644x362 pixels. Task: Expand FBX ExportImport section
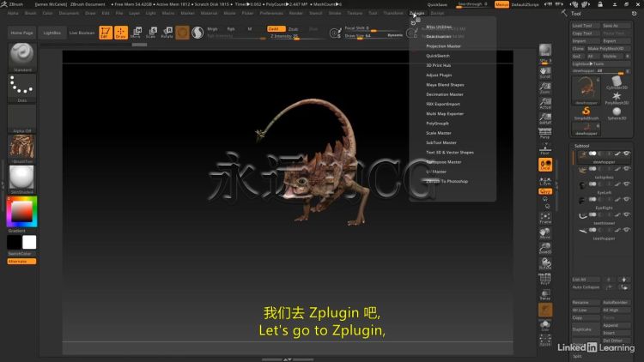pyautogui.click(x=443, y=105)
